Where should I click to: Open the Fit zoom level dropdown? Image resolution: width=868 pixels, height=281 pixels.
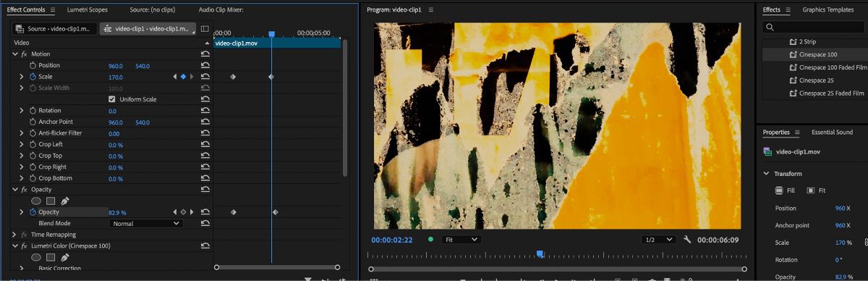pyautogui.click(x=461, y=239)
